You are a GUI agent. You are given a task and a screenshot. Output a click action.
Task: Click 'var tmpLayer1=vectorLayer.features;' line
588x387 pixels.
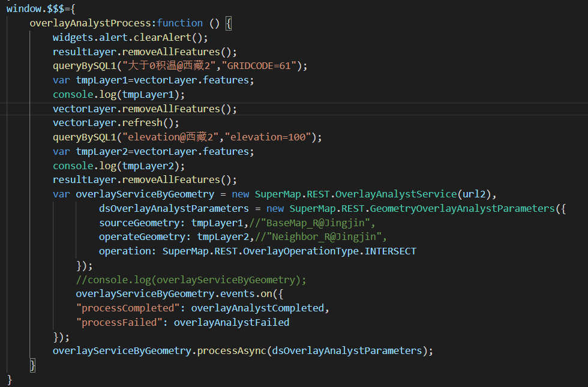[154, 80]
